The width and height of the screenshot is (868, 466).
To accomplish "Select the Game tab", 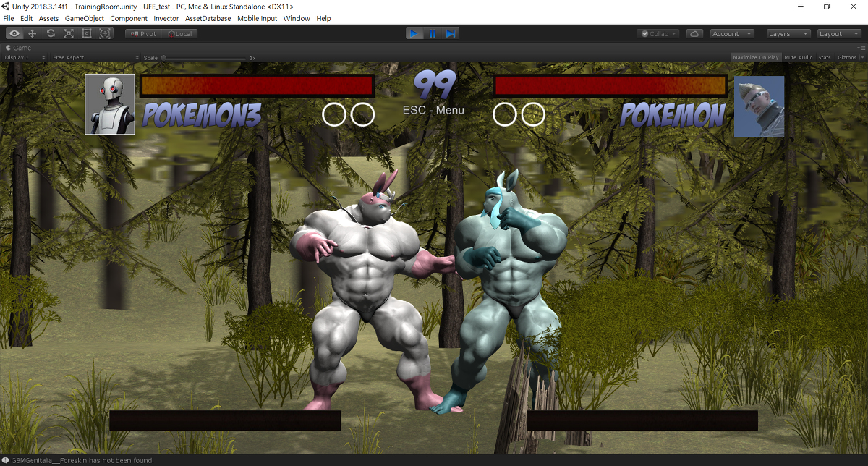I will [x=19, y=48].
